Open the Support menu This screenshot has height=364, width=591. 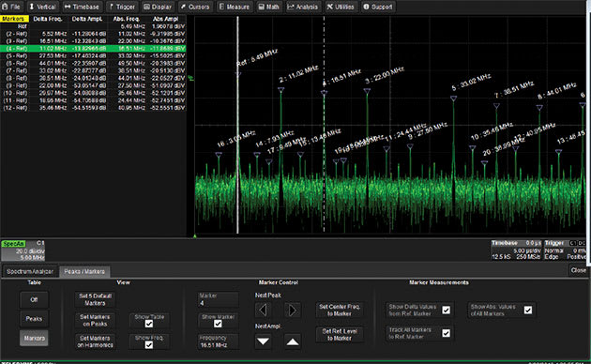tap(378, 7)
